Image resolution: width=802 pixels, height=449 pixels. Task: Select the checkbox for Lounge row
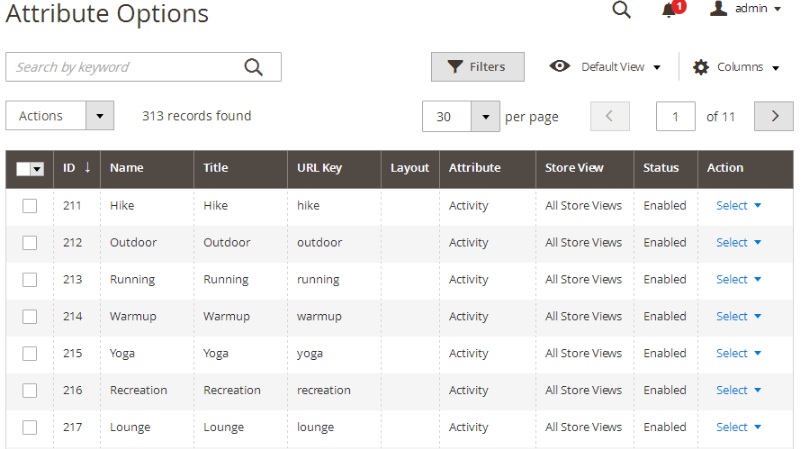tap(30, 427)
